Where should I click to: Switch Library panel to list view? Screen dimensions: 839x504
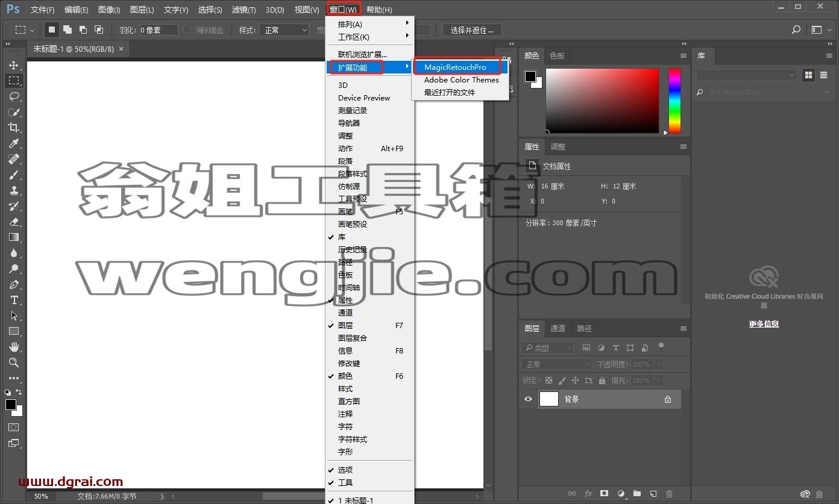tap(823, 75)
